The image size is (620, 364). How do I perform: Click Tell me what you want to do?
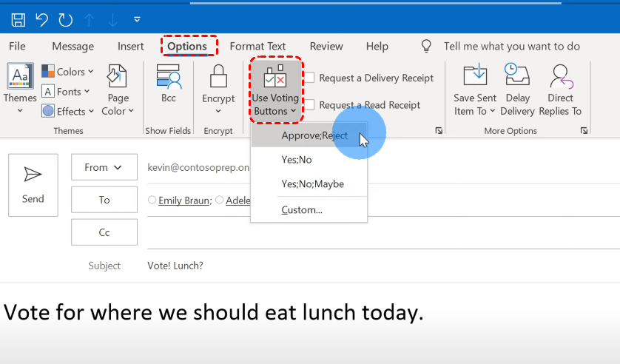[x=512, y=47]
